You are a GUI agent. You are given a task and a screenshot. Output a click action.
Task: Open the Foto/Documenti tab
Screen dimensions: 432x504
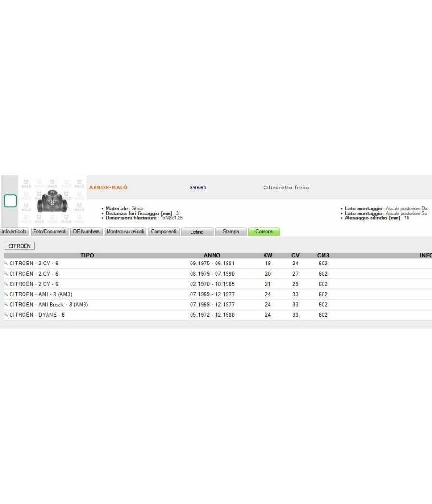(x=49, y=231)
